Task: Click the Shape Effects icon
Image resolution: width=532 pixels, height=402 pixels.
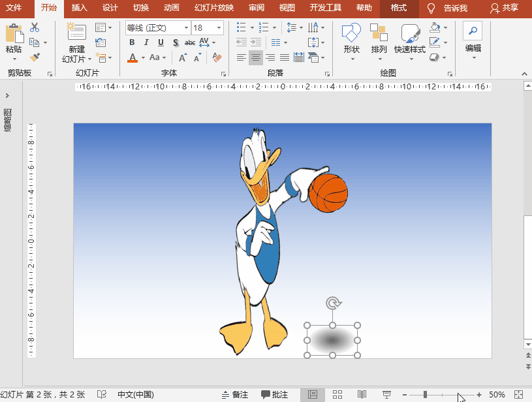Action: (x=434, y=57)
